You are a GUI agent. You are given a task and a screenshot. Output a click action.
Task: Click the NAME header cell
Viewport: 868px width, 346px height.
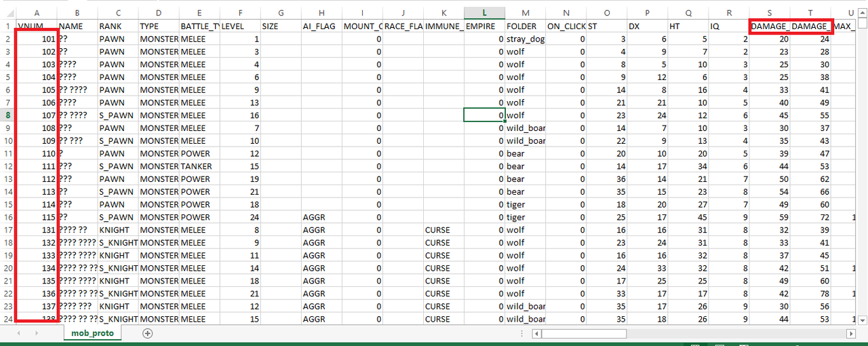pyautogui.click(x=77, y=26)
